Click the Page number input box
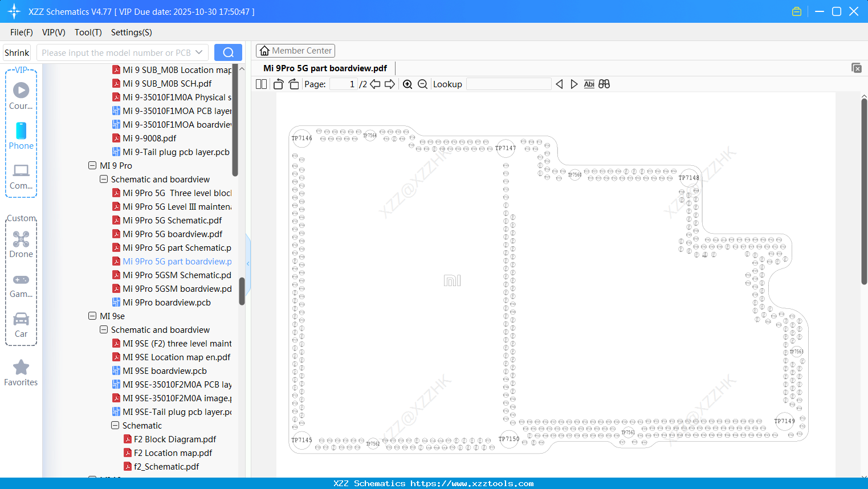Viewport: 868px width, 489px height. coord(343,84)
